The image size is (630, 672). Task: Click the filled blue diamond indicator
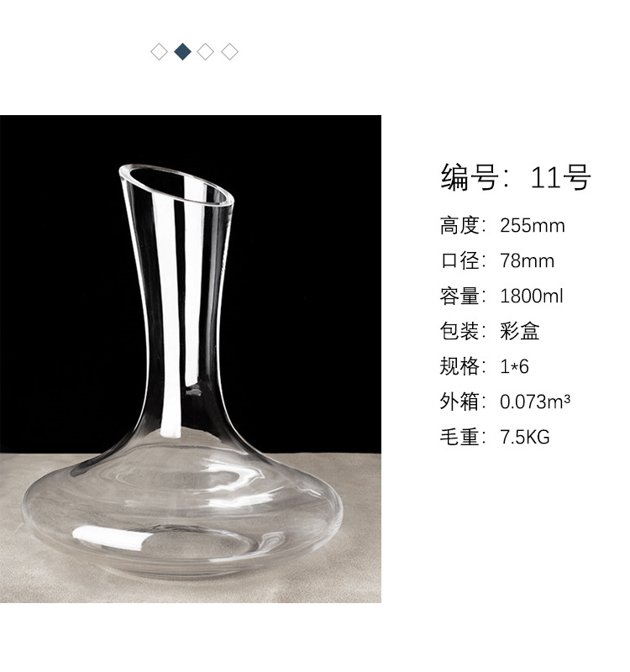182,51
